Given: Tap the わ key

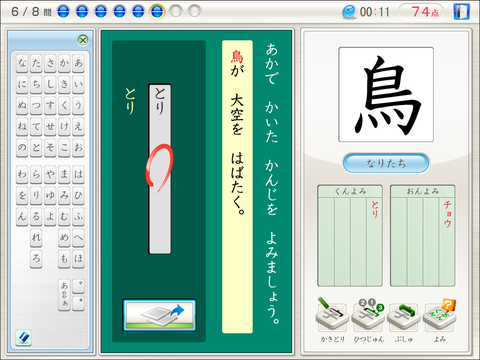Looking at the screenshot, I should point(22,174).
